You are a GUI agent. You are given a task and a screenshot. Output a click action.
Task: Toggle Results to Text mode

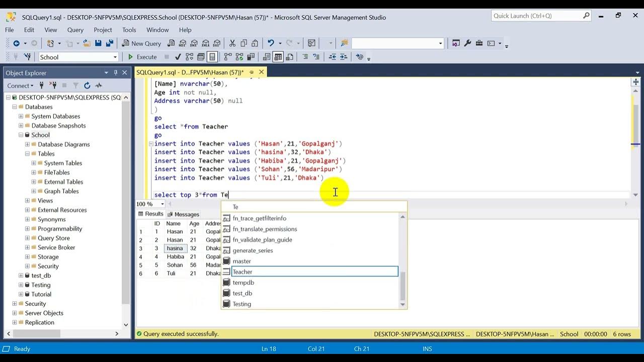(267, 57)
